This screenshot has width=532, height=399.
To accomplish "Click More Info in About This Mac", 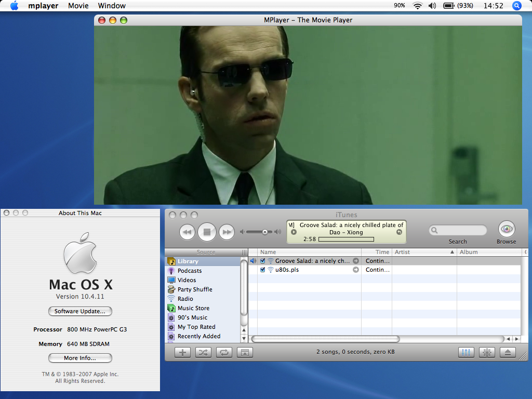I will tap(80, 358).
